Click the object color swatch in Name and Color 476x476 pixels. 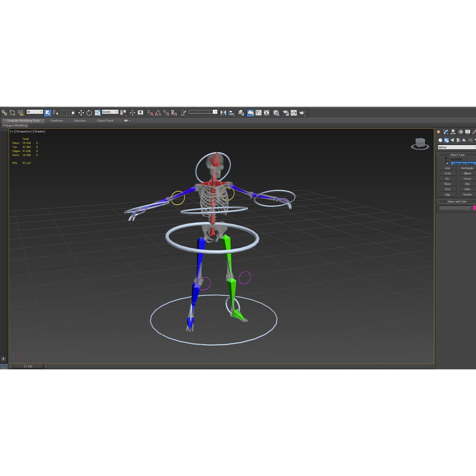(x=474, y=207)
